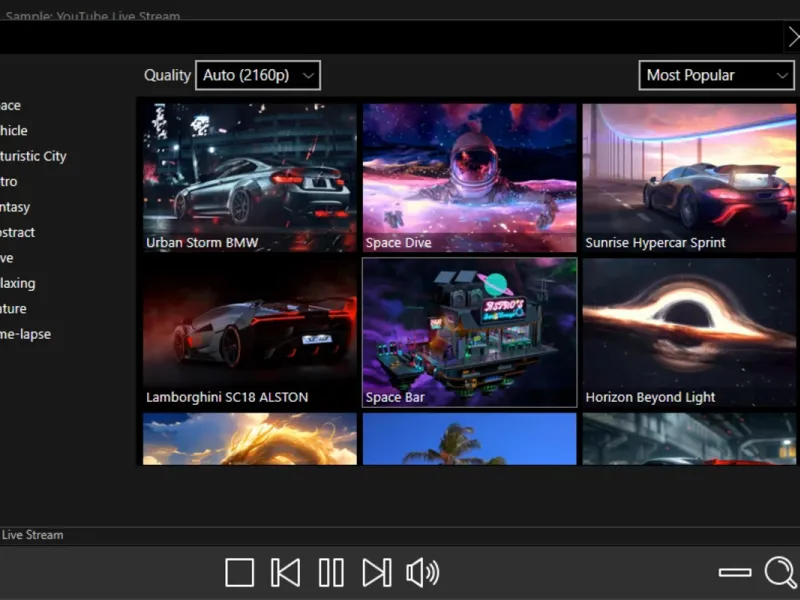Viewport: 800px width, 600px height.
Task: Open the magnifier search icon
Action: click(781, 572)
